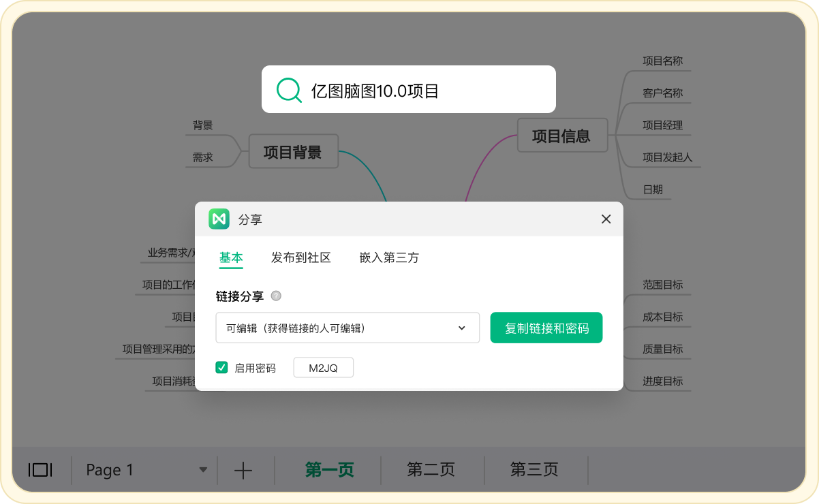This screenshot has height=504, width=819.
Task: Uncheck the 启用密码 checkbox
Action: [221, 368]
